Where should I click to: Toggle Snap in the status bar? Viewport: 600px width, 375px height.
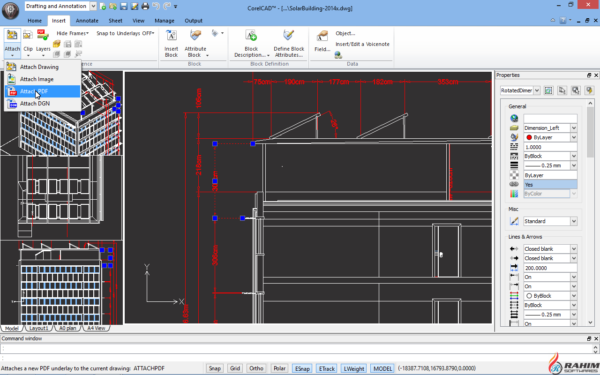pos(214,368)
